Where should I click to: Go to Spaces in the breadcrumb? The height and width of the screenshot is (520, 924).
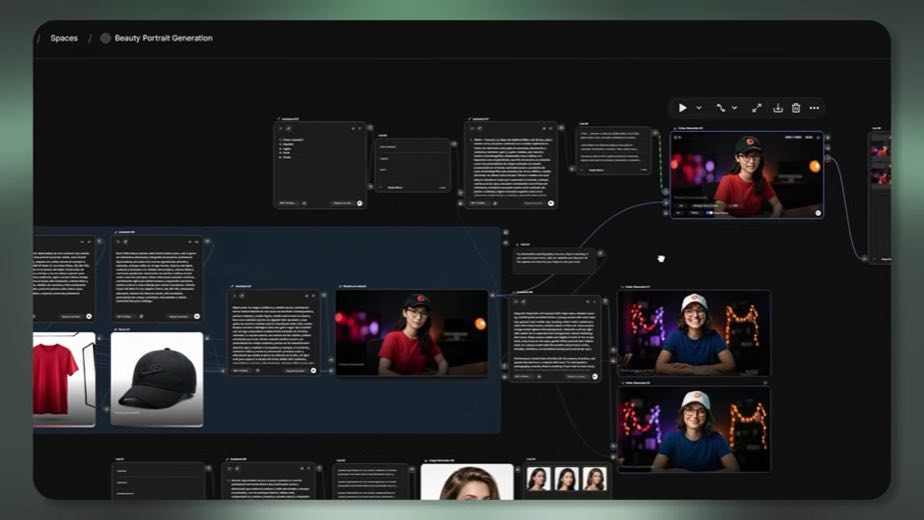[x=64, y=38]
